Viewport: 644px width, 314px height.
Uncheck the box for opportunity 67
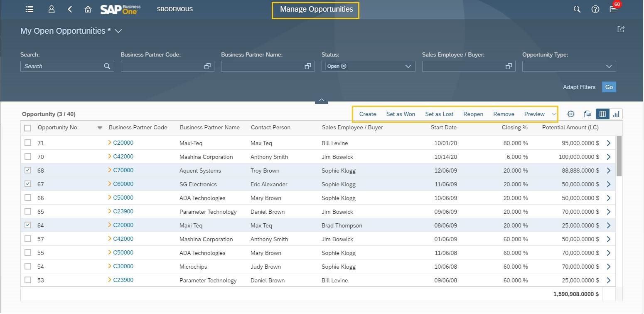point(28,184)
